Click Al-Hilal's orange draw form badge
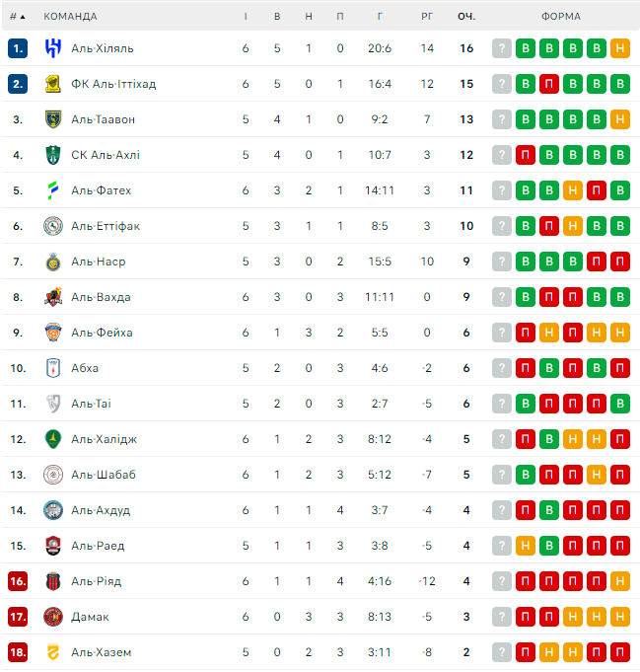 [x=620, y=48]
